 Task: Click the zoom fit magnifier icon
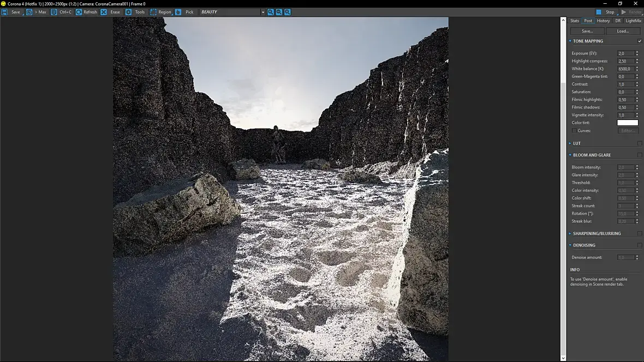(288, 13)
